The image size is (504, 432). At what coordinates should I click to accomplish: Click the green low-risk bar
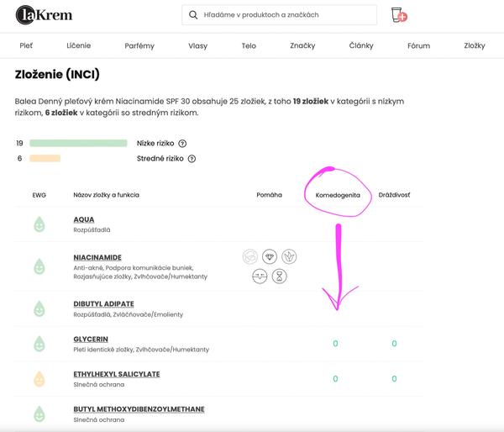(x=78, y=144)
